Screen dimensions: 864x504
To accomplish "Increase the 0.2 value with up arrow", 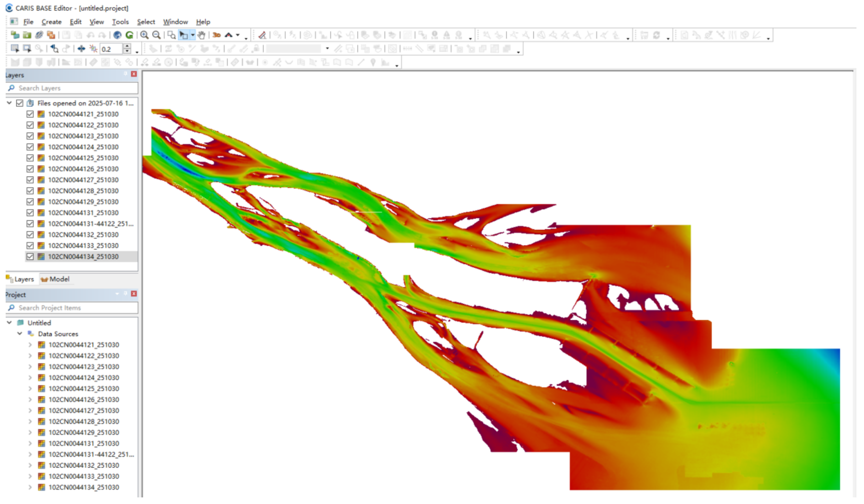I will [x=127, y=46].
